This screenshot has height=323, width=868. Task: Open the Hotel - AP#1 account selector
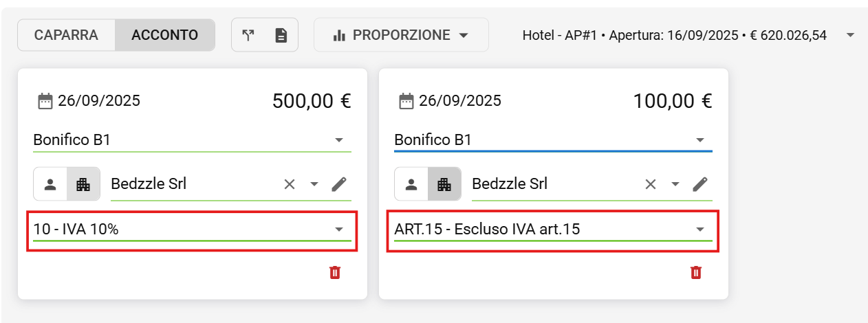pyautogui.click(x=850, y=35)
